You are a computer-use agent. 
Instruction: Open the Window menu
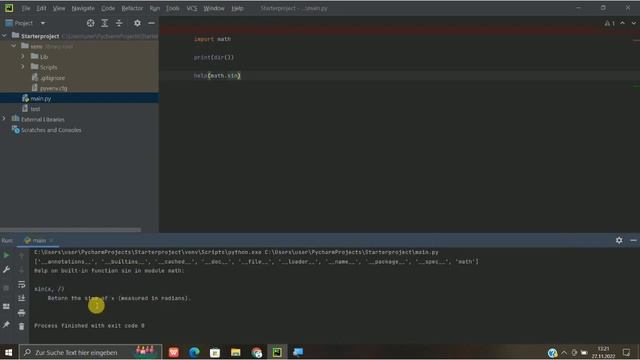click(x=214, y=8)
